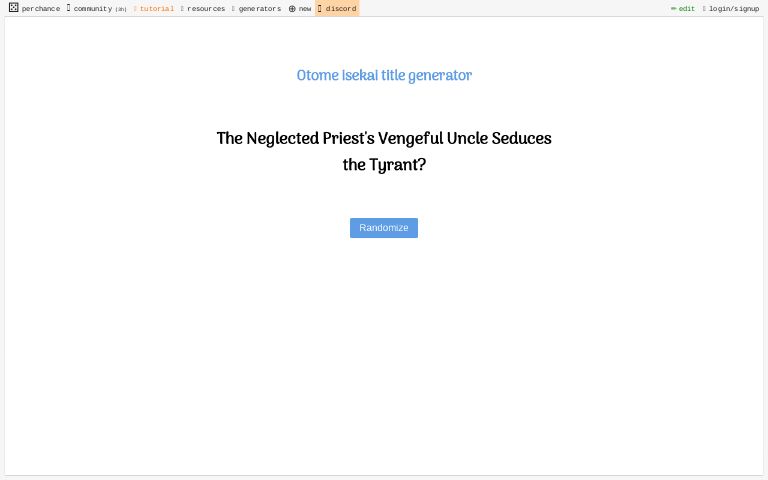768x480 pixels.
Task: Click the edit text link
Action: 687,8
